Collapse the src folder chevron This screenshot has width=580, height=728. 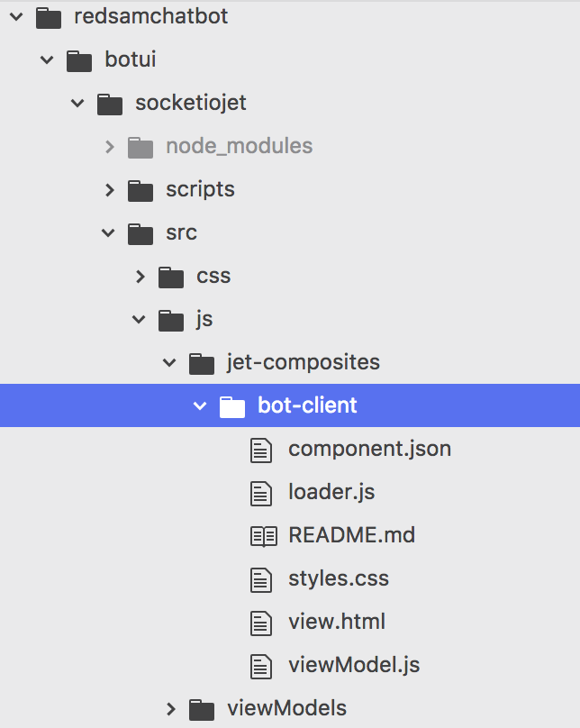109,233
